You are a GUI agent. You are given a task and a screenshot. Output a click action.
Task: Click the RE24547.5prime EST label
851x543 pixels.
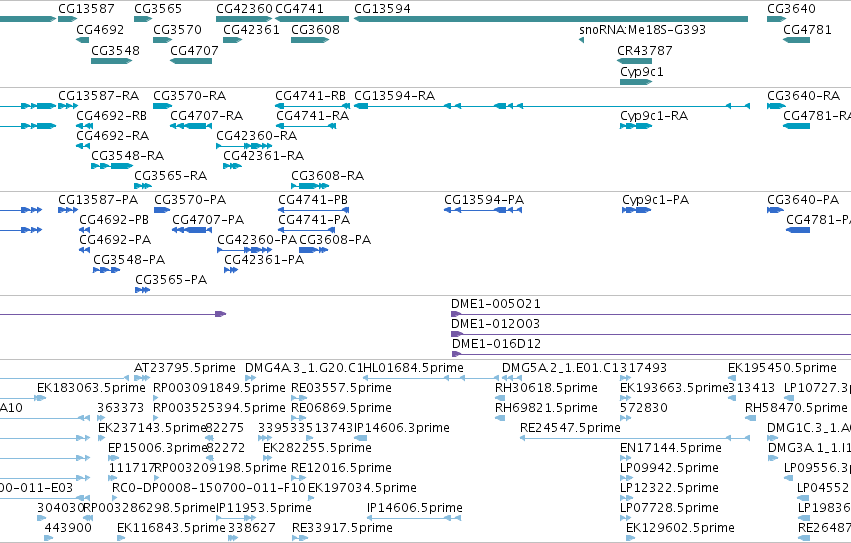click(570, 428)
